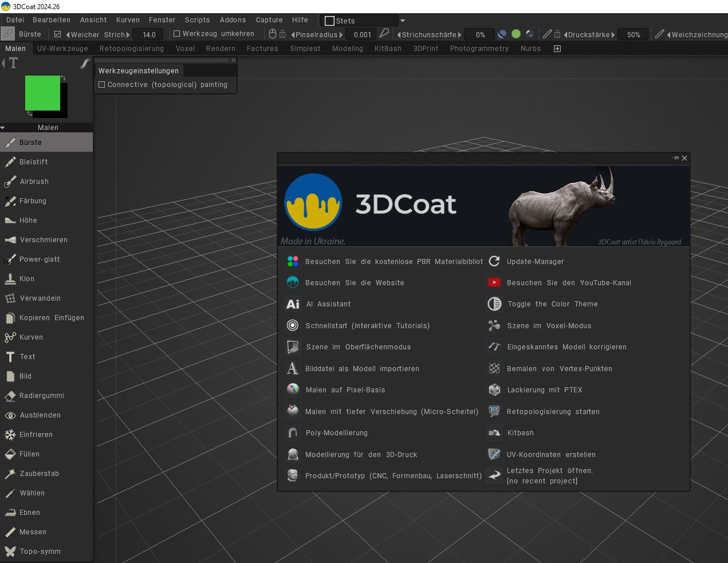The image size is (728, 563).
Task: Open the Stets dropdown
Action: tap(403, 21)
